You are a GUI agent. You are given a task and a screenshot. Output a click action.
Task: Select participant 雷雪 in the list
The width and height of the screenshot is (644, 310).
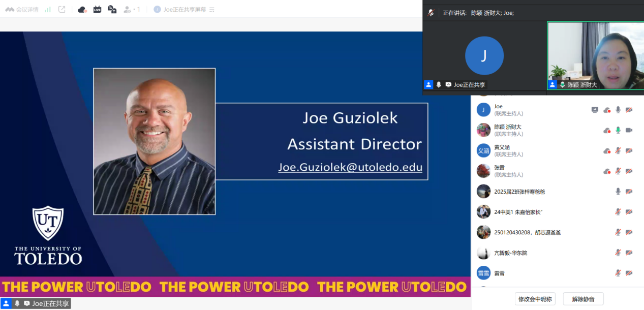[499, 273]
